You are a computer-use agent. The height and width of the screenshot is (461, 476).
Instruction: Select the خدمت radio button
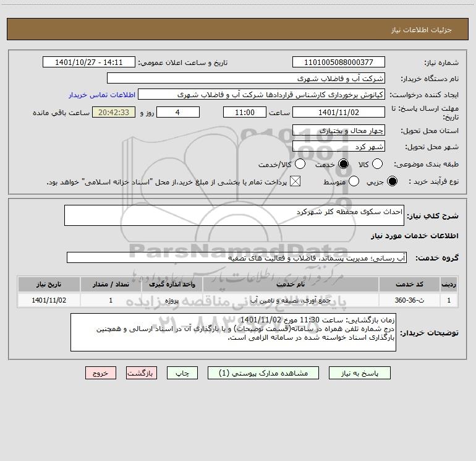coord(344,164)
